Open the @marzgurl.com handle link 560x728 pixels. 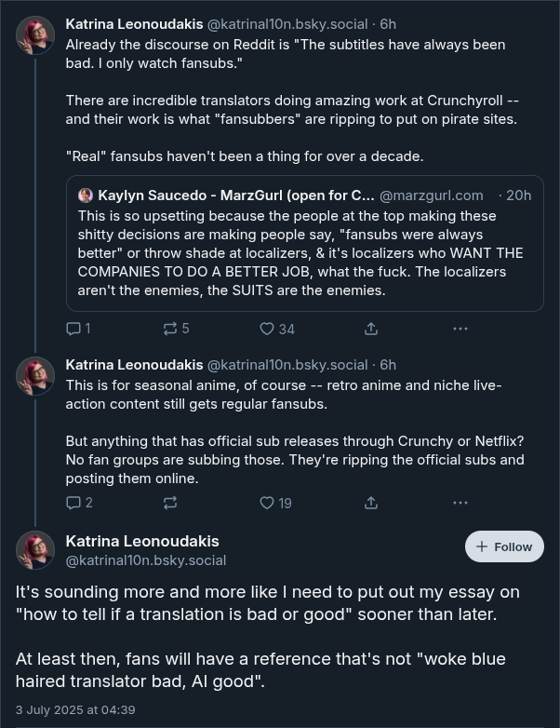432,195
